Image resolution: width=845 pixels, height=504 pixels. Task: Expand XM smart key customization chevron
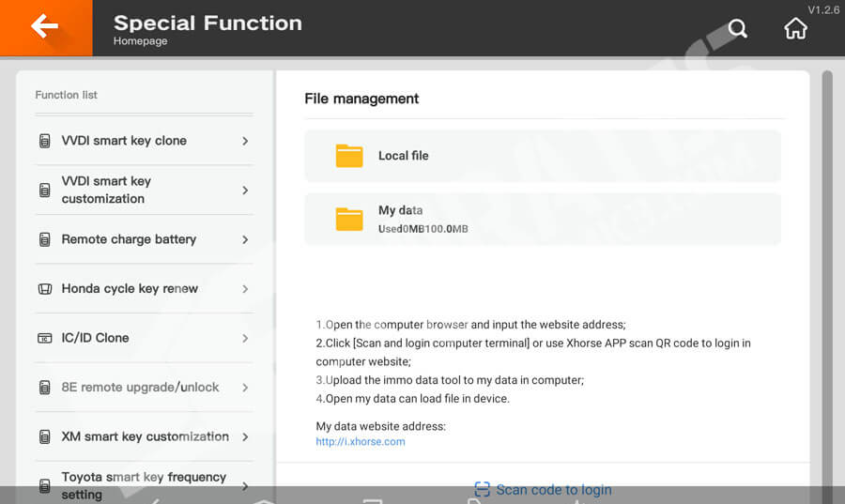pyautogui.click(x=245, y=437)
